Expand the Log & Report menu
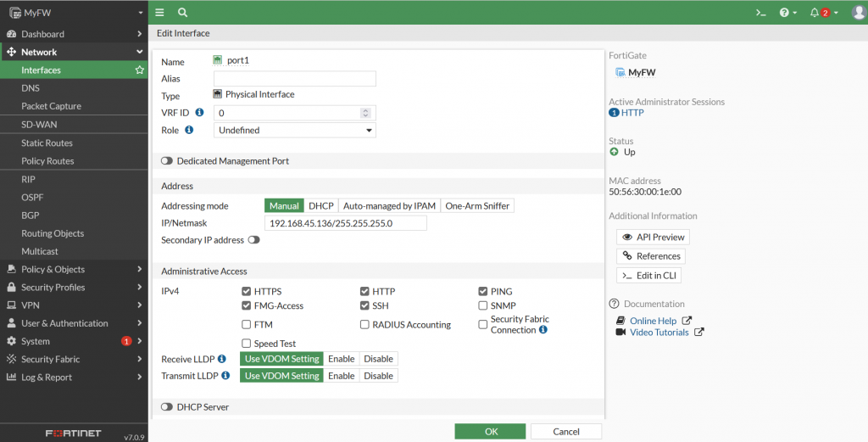Screen dimensions: 868x442 pos(140,378)
